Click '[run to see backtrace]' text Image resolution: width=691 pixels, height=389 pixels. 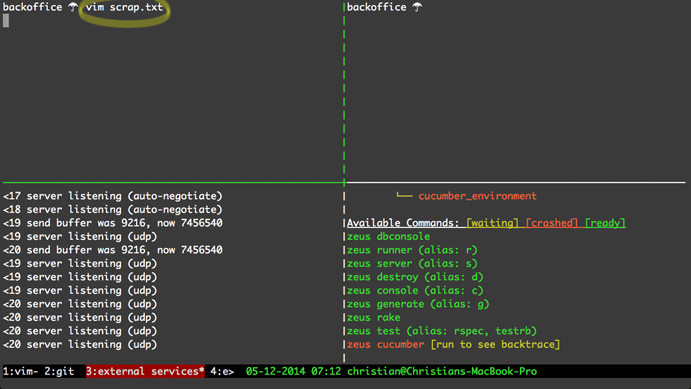[x=495, y=345]
